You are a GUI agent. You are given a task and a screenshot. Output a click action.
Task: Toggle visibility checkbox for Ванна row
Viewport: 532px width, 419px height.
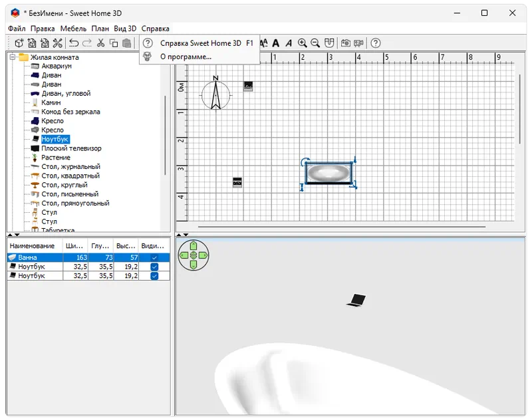[154, 257]
